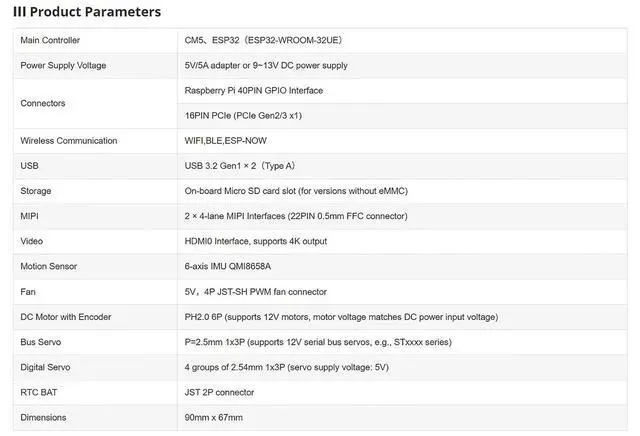The width and height of the screenshot is (640, 436).
Task: Click the Connectors row label
Action: pos(43,103)
